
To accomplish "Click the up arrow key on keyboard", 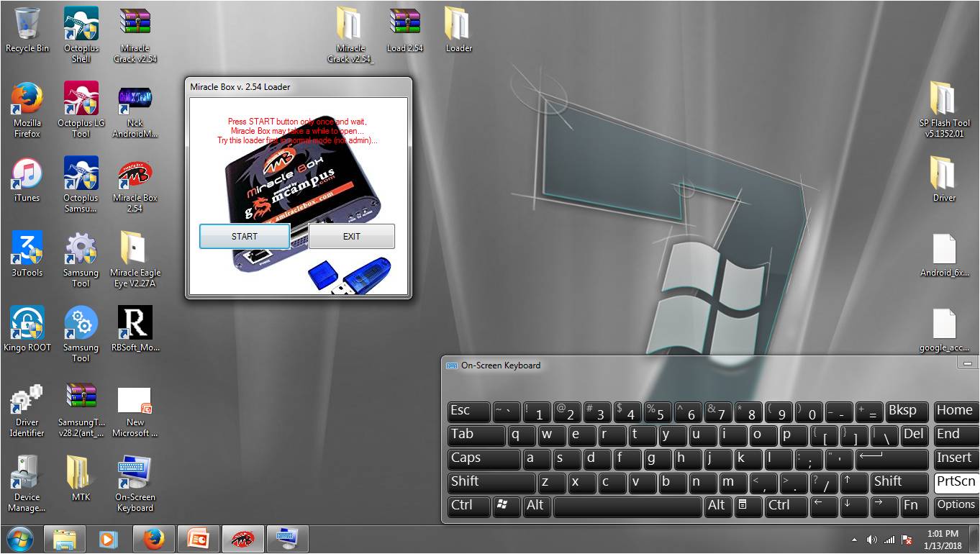I will point(854,483).
